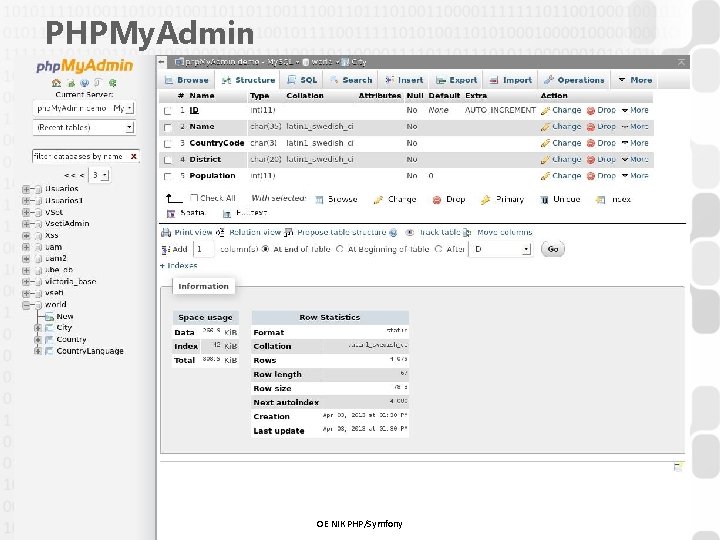Click pencil Change icon for District row
Screen dimensions: 720x540
click(x=545, y=160)
